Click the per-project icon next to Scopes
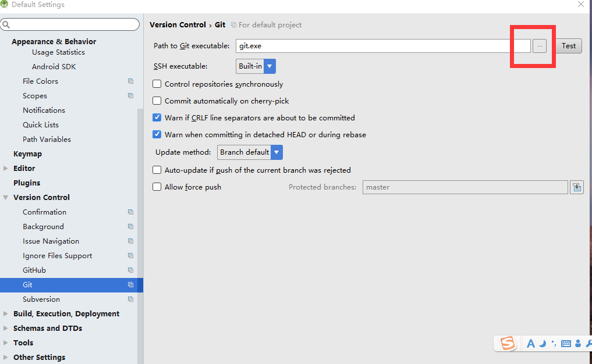The width and height of the screenshot is (592, 364). click(130, 96)
